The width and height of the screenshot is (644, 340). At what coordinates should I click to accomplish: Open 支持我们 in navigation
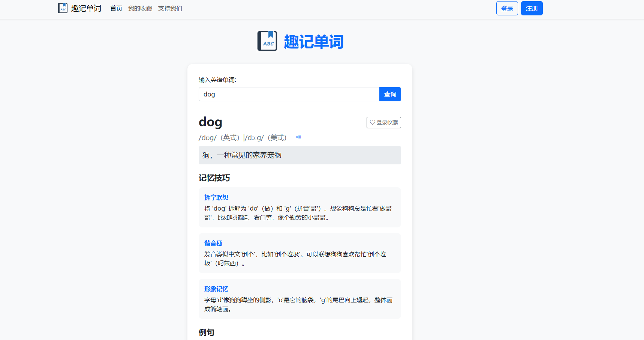click(x=170, y=8)
